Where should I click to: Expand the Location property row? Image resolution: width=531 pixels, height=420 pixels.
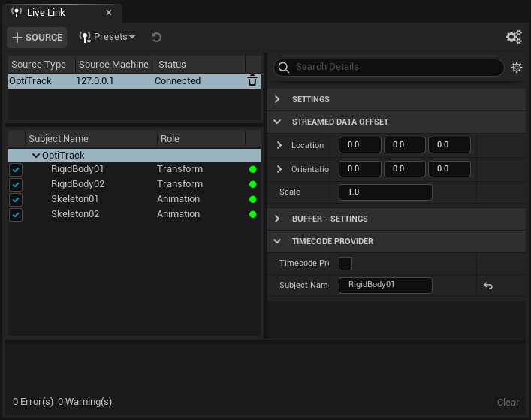280,145
